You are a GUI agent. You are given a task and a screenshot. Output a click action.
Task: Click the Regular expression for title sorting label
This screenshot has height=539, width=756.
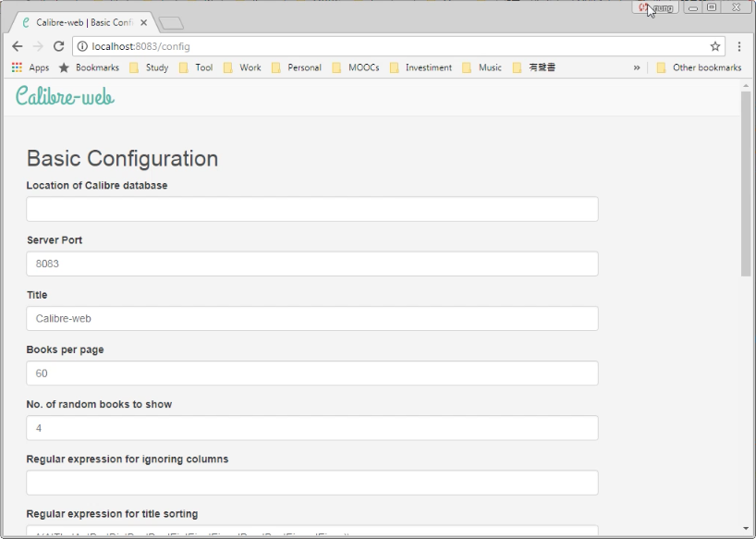tap(113, 514)
